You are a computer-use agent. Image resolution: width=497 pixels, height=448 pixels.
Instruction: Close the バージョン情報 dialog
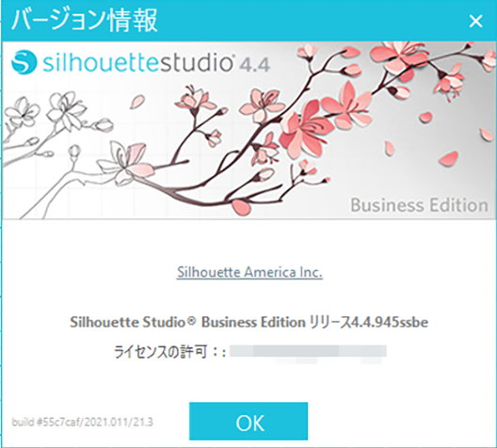click(475, 21)
